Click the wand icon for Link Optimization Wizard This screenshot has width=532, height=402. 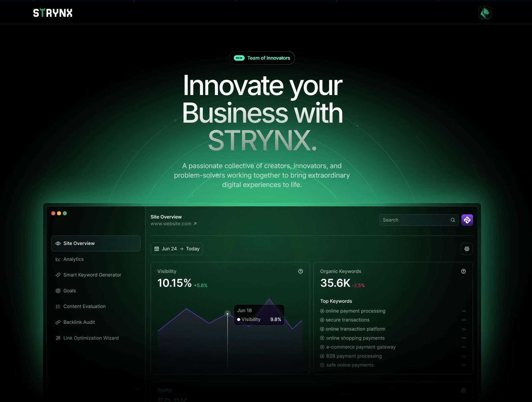(x=58, y=338)
